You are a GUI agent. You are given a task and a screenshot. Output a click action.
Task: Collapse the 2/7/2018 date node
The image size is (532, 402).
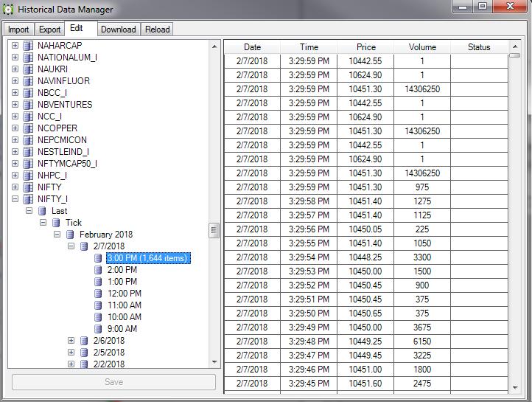pyautogui.click(x=71, y=246)
